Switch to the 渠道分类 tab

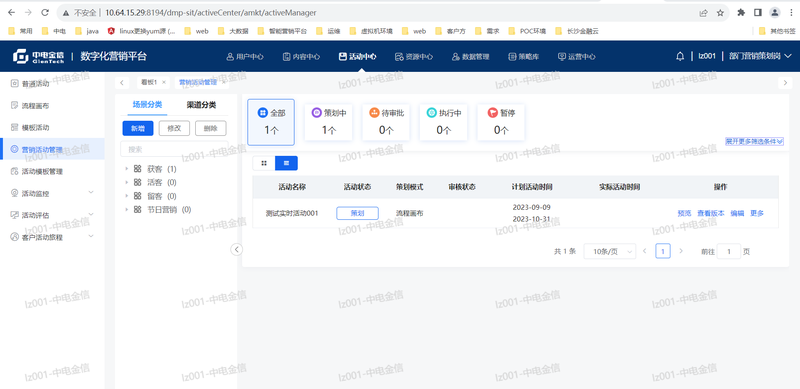[201, 105]
